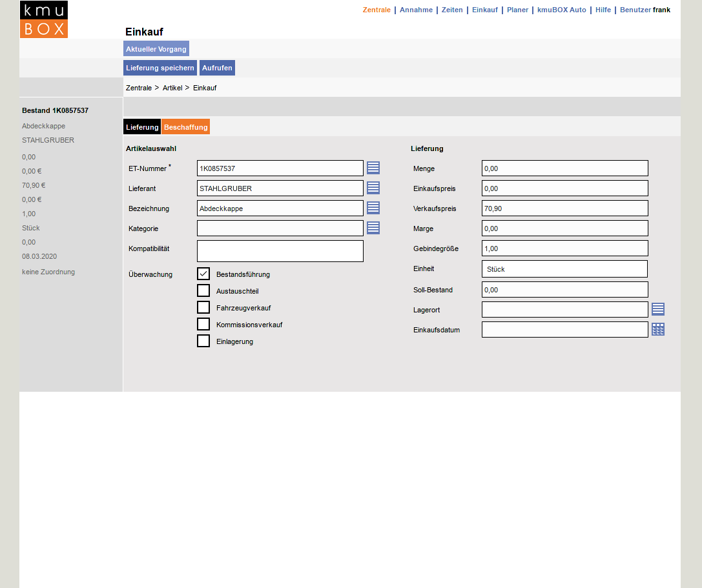The height and width of the screenshot is (588, 702).
Task: Open the Kategorie selection list icon
Action: point(373,228)
